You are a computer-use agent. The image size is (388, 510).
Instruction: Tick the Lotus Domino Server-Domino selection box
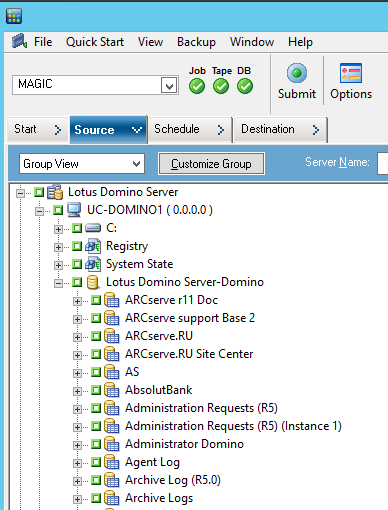[77, 282]
